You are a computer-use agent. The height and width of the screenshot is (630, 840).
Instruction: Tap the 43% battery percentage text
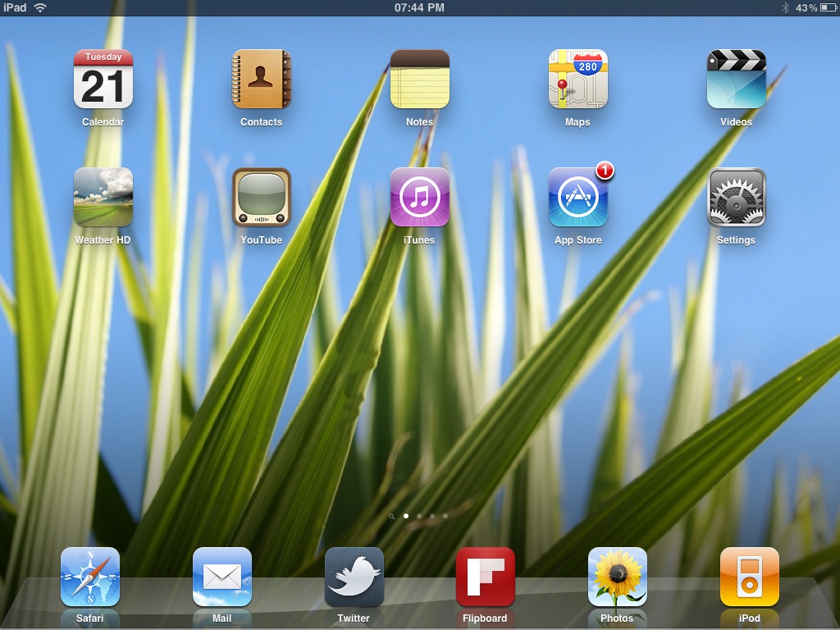806,7
